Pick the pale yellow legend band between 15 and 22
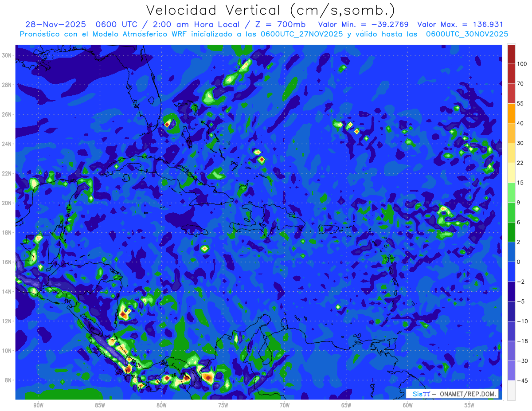 (511, 173)
